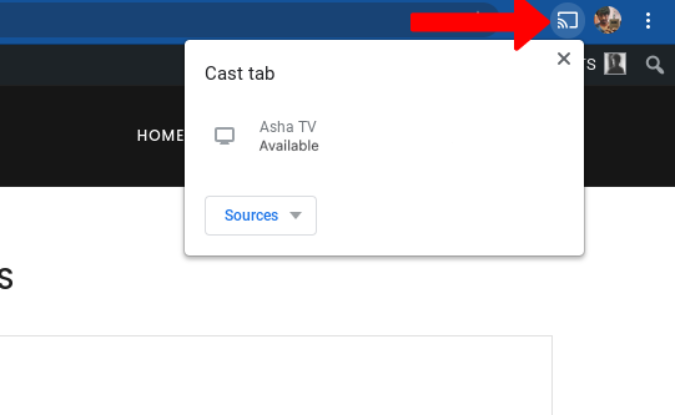
Task: Click the monitor icon beside Asha TV
Action: (x=225, y=136)
